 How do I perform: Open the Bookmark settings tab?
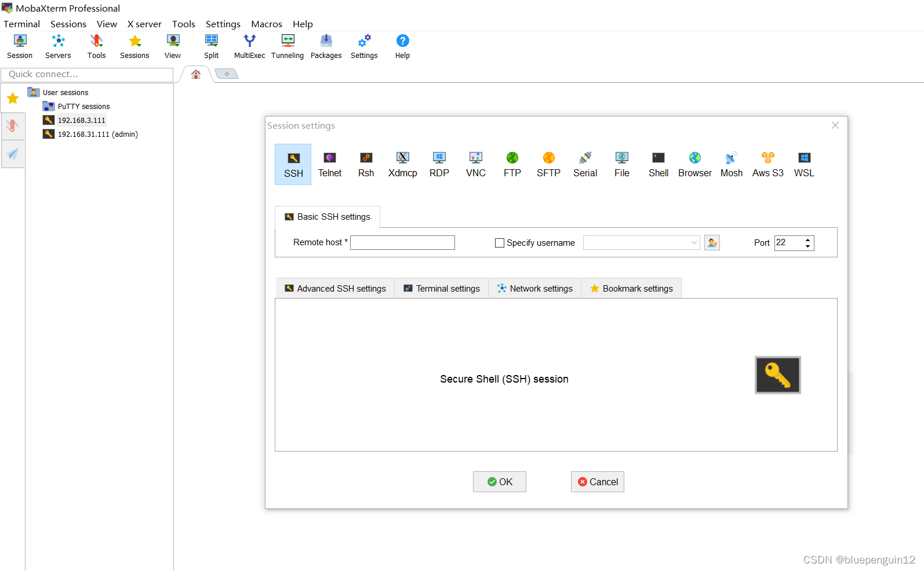click(631, 289)
